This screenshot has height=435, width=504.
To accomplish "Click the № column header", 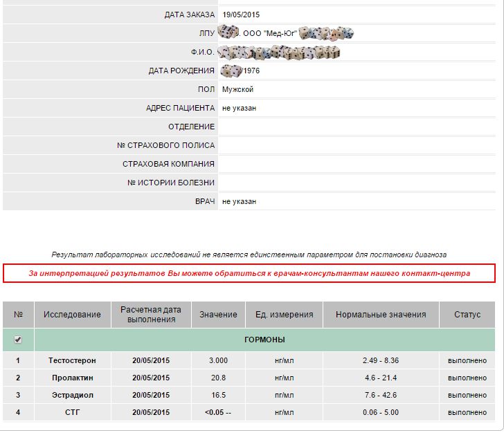I will 18,315.
